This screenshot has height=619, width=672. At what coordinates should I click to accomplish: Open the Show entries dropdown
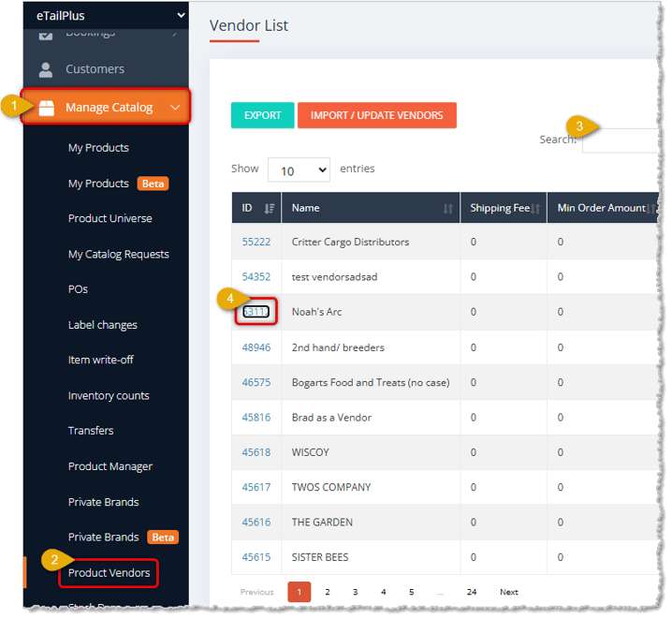pyautogui.click(x=299, y=170)
